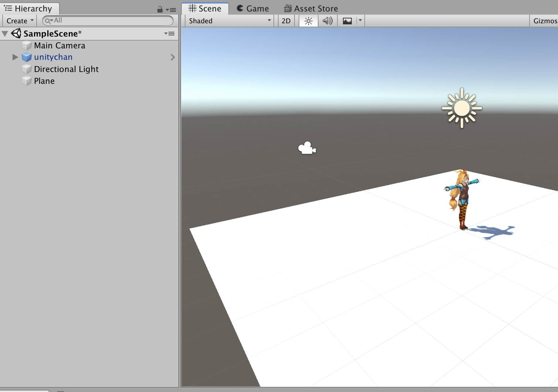This screenshot has width=558, height=392.
Task: Open Create dropdown in Hierarchy
Action: coord(20,21)
